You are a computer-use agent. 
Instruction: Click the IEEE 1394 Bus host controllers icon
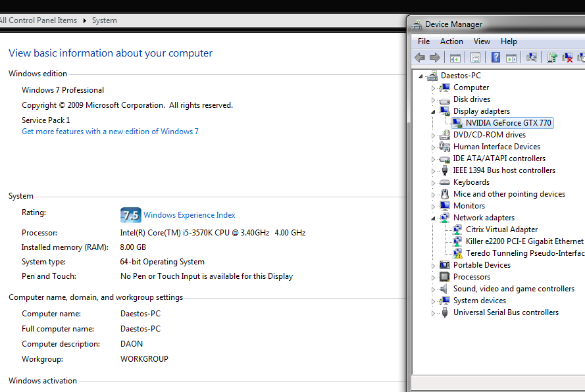click(444, 170)
